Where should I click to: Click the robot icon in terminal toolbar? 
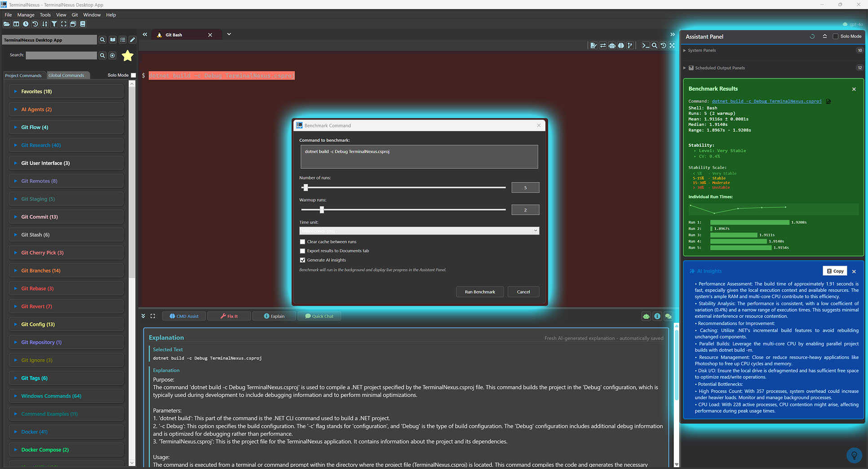click(x=612, y=45)
